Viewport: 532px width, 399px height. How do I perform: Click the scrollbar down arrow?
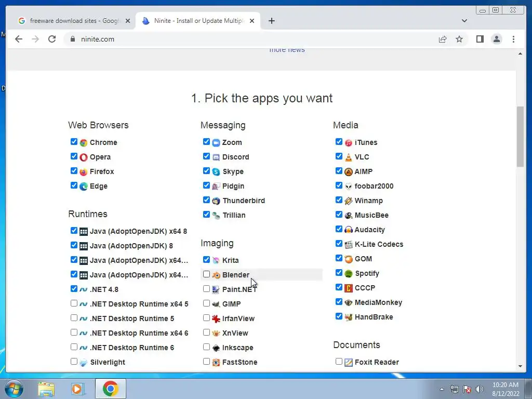(x=520, y=366)
